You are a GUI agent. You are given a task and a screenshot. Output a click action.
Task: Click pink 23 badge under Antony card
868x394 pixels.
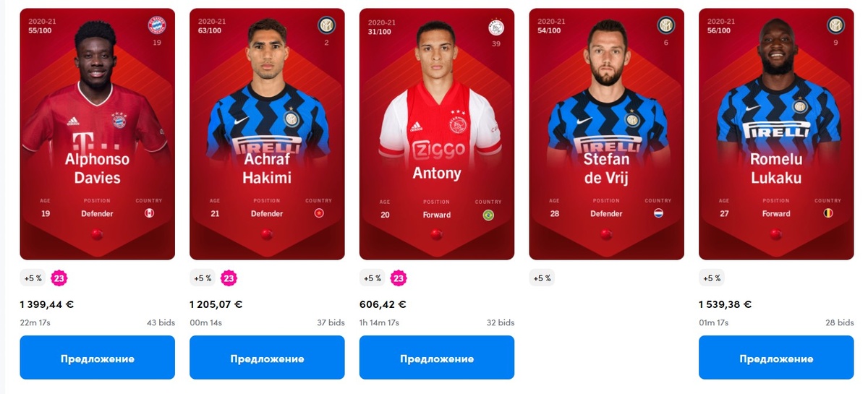(x=399, y=278)
